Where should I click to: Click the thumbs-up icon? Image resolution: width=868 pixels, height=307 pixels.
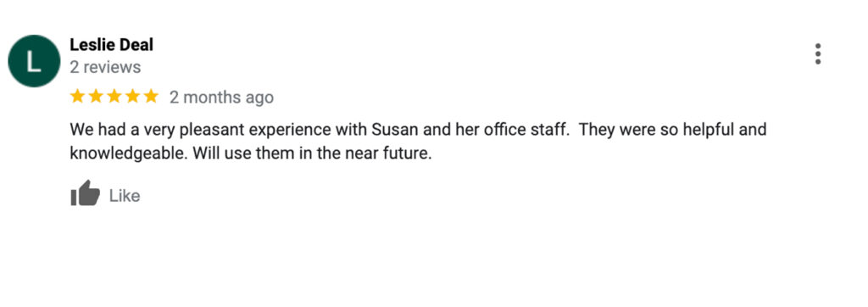[x=86, y=193]
